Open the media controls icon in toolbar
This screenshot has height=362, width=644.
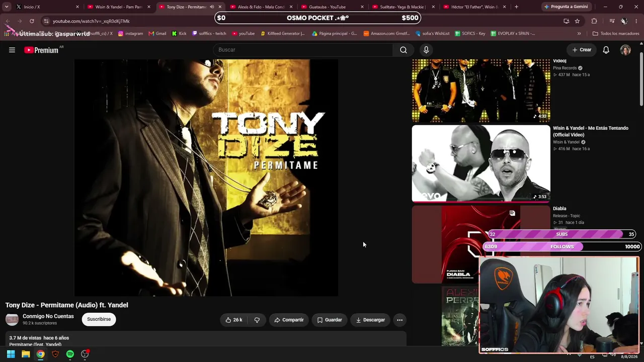612,21
